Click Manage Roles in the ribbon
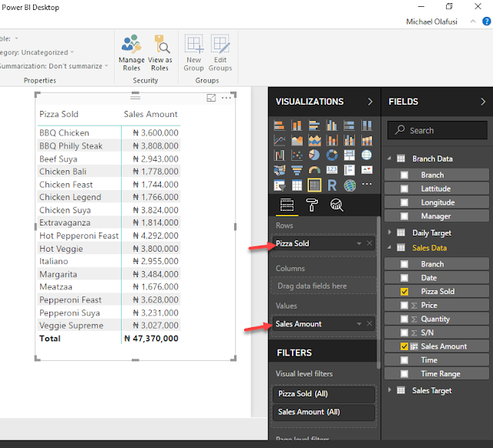Screen dimensions: 493x448 pos(132,53)
